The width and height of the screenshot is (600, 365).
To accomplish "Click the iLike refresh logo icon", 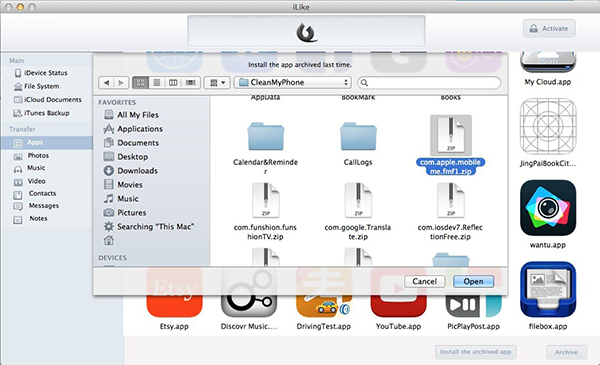I will click(x=307, y=32).
